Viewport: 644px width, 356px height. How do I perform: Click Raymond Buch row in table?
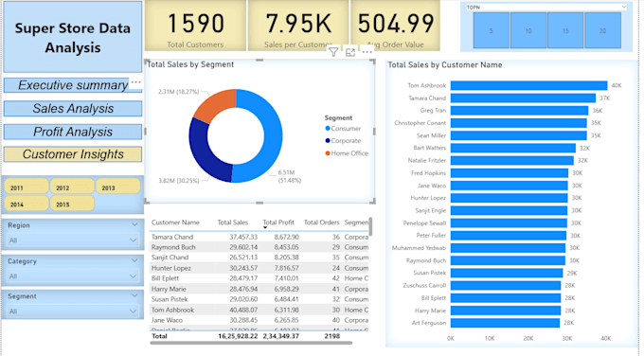click(259, 247)
